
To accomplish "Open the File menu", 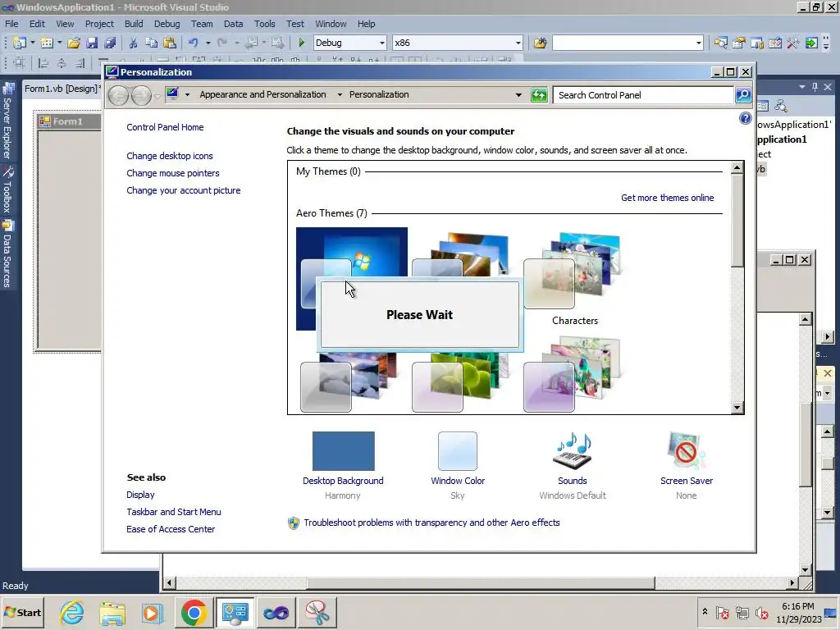I will point(11,24).
